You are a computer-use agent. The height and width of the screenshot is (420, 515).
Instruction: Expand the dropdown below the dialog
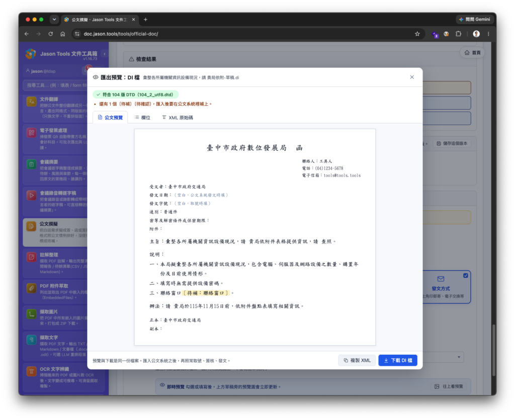459,357
